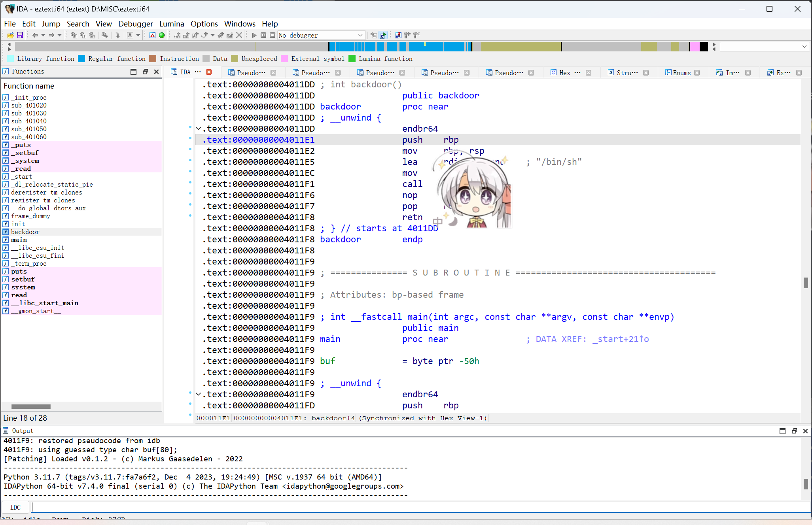Viewport: 812px width, 525px height.
Task: Click the struct variable 's' icon
Action: pos(204,35)
